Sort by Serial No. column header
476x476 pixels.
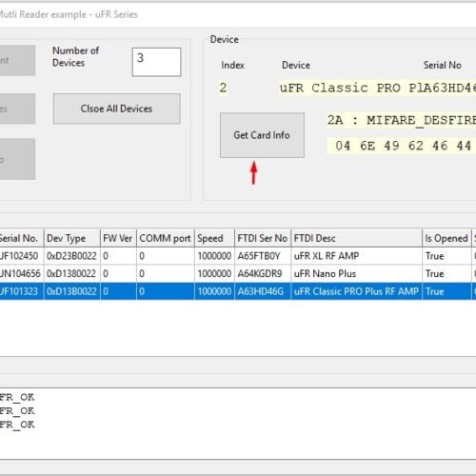click(x=22, y=238)
